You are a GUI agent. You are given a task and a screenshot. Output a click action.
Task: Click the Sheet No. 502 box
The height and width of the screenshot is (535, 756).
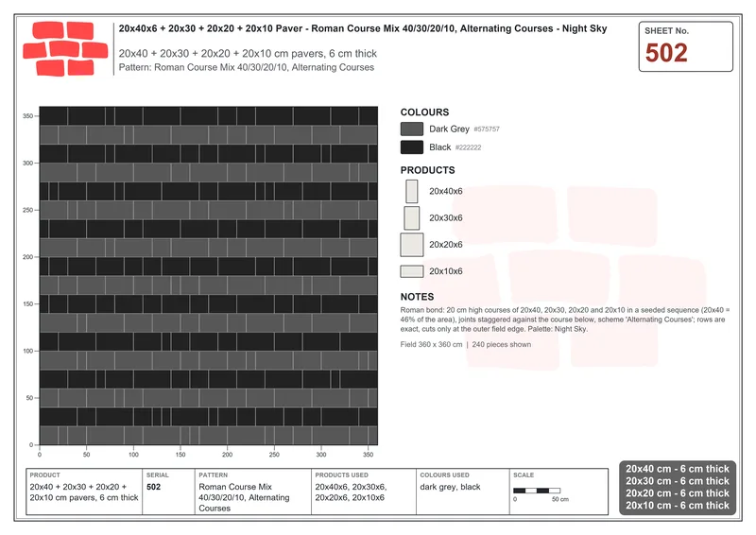[686, 47]
